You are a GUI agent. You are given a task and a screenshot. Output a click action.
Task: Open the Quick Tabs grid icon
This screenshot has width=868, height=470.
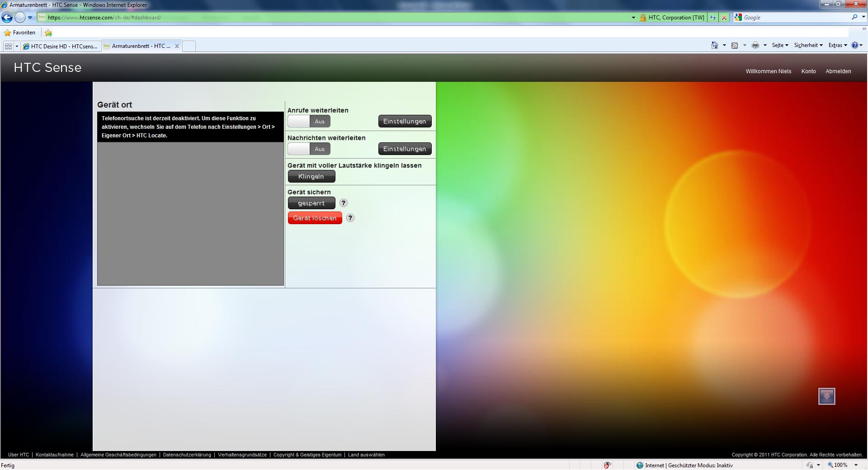pos(8,46)
